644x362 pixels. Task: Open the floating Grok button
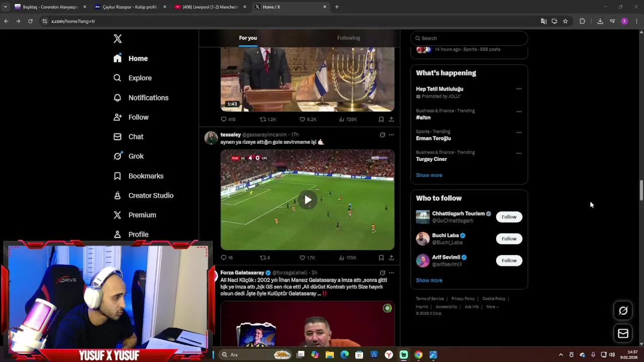point(623,311)
